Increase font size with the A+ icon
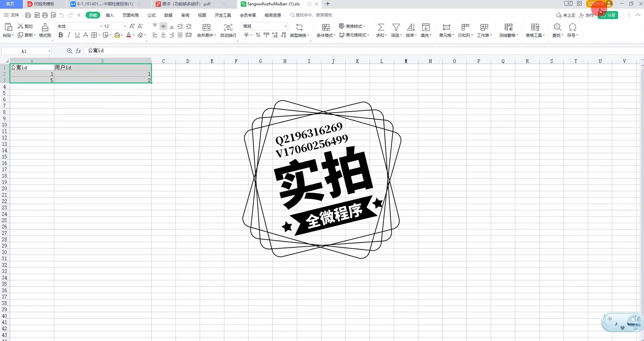644x341 pixels. point(132,26)
